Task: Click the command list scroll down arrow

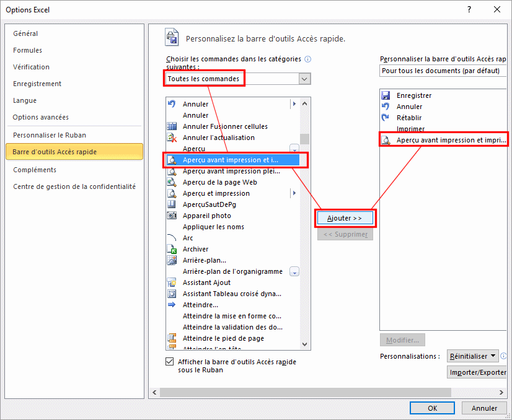Action: [x=304, y=344]
